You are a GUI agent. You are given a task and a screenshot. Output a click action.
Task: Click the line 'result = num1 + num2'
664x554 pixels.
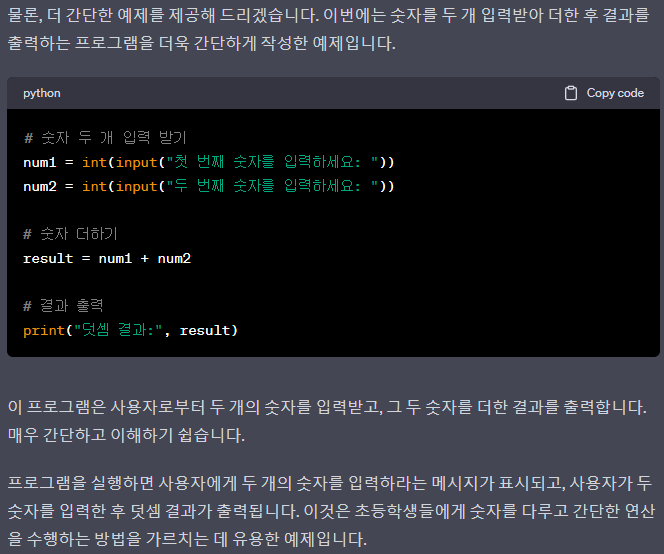(x=107, y=258)
